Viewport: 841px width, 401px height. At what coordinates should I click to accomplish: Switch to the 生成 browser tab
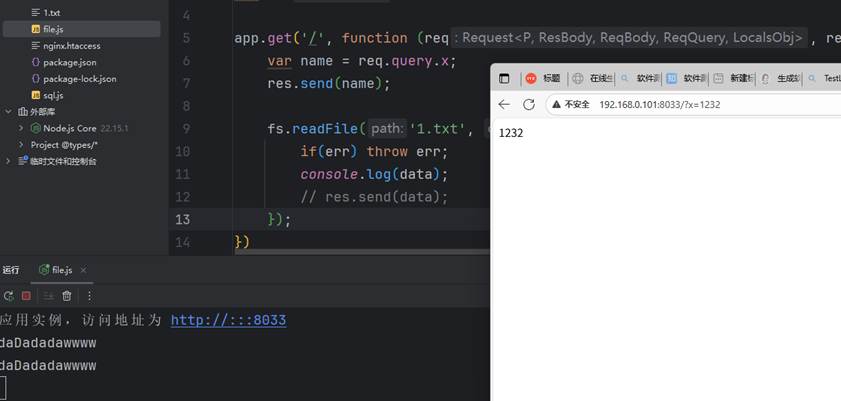pyautogui.click(x=781, y=78)
